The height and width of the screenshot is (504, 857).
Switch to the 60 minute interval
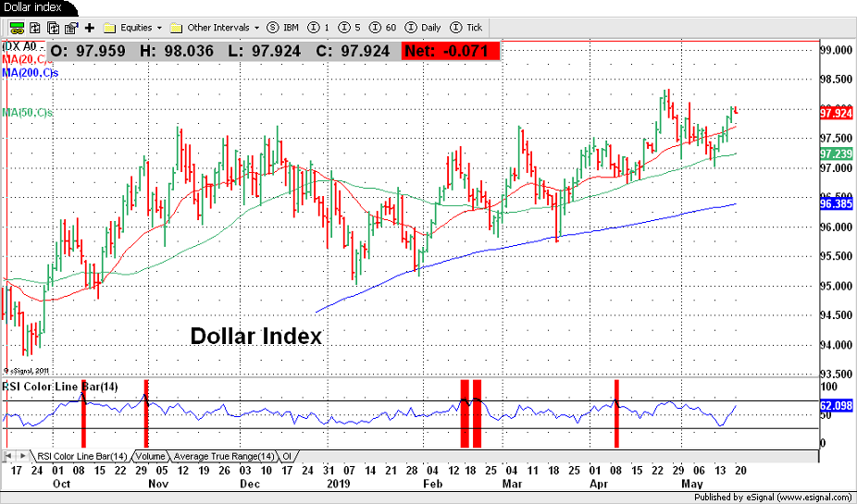(x=382, y=28)
